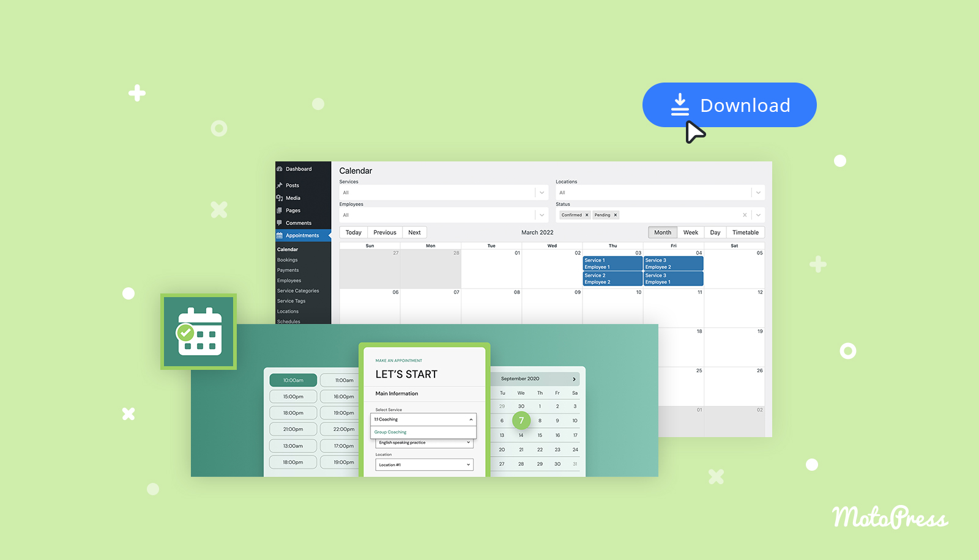Screen dimensions: 979x560
Task: Open Comments using the speech-bubble icon
Action: tap(281, 223)
